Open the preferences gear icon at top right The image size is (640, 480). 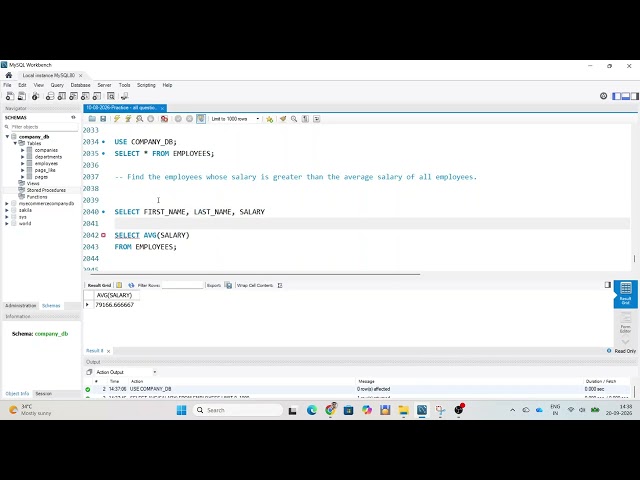tap(603, 96)
